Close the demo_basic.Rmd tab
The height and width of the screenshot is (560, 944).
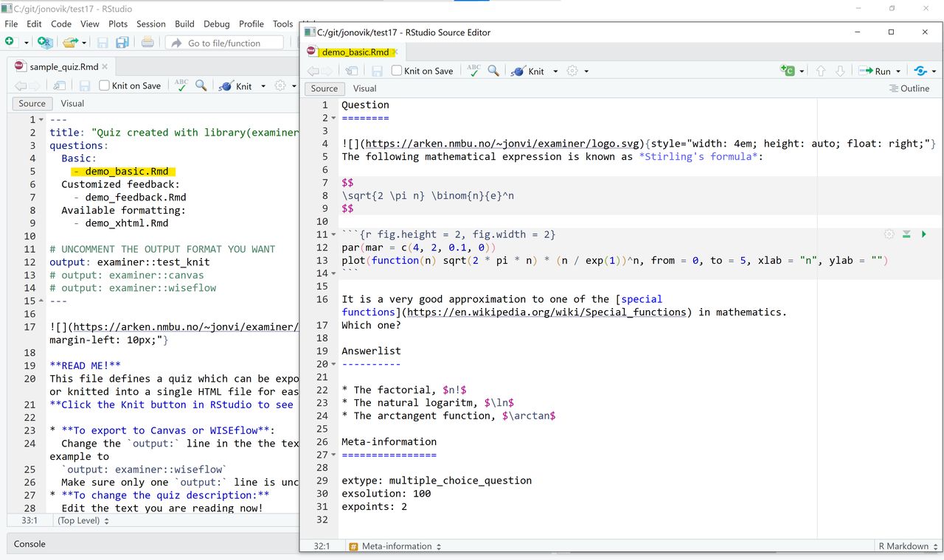[395, 52]
